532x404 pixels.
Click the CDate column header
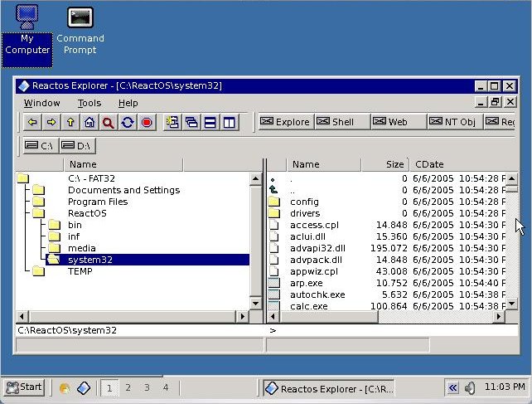pyautogui.click(x=462, y=164)
